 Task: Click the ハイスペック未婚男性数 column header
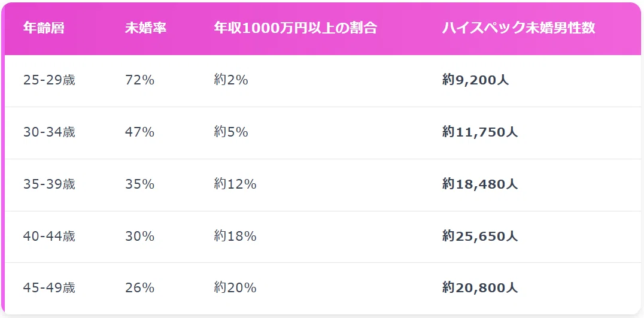tap(518, 28)
